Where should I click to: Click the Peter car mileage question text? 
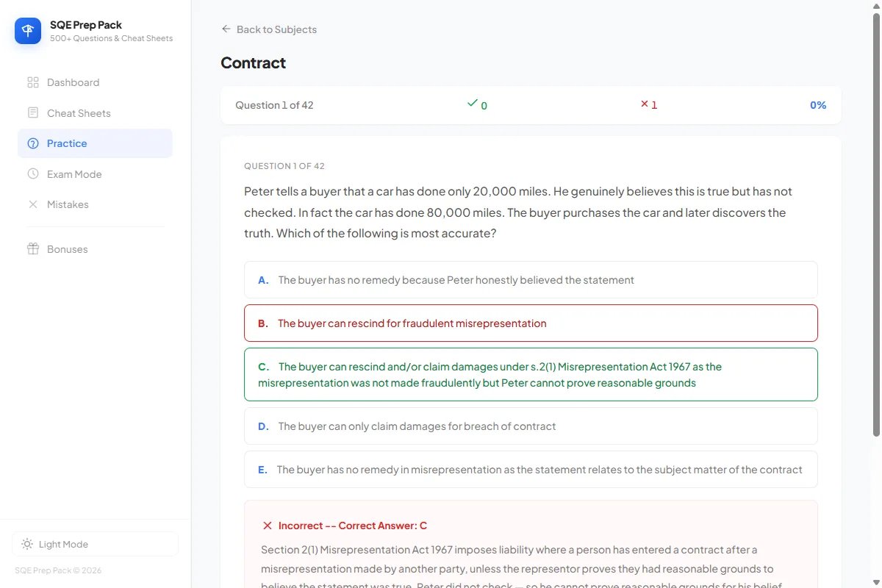[x=518, y=212]
